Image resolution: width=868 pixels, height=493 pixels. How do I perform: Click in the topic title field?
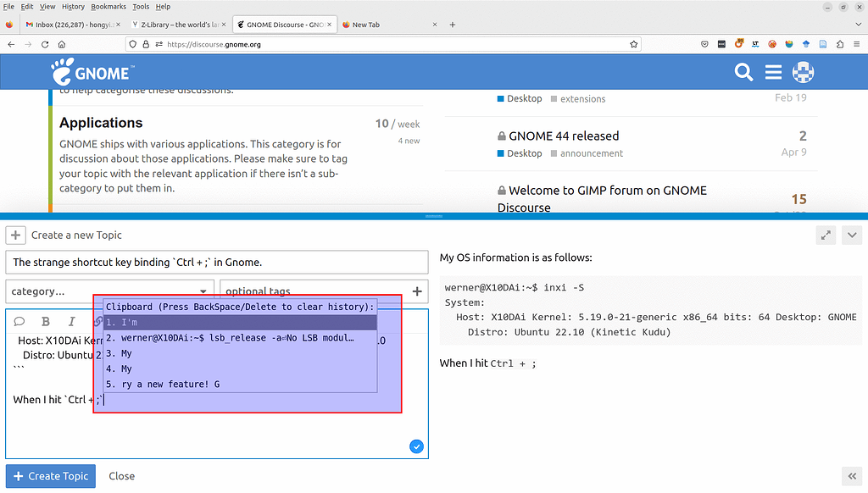(x=217, y=262)
